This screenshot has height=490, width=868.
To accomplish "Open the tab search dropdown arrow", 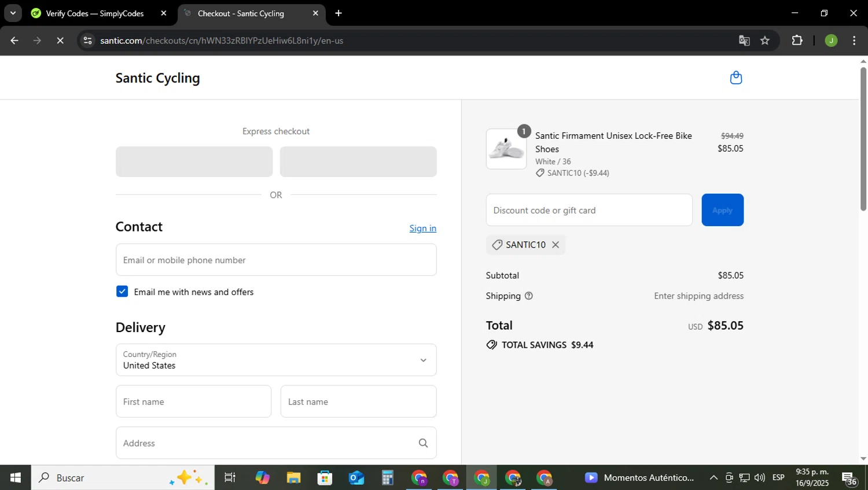I will pos(13,13).
